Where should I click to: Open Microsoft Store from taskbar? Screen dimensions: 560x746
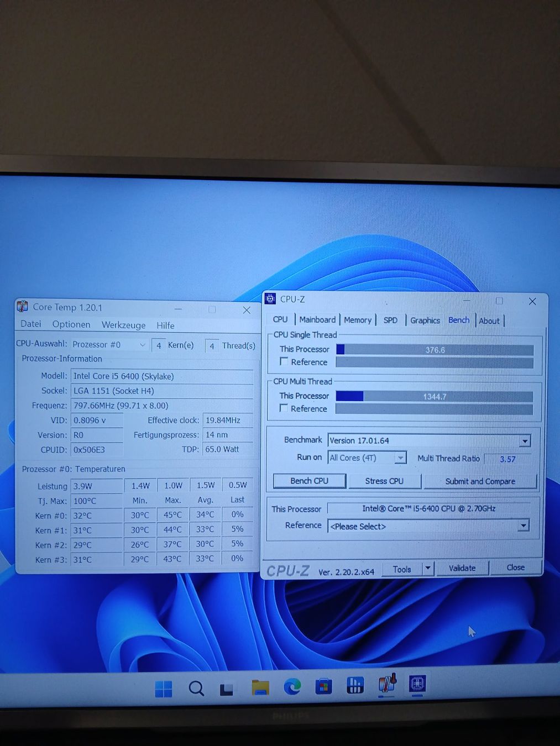click(323, 686)
